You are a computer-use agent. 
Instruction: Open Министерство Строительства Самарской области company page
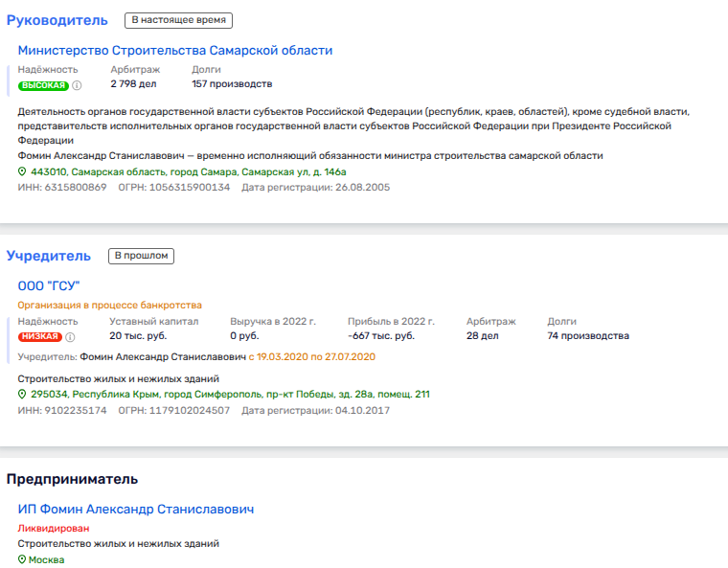coord(175,51)
